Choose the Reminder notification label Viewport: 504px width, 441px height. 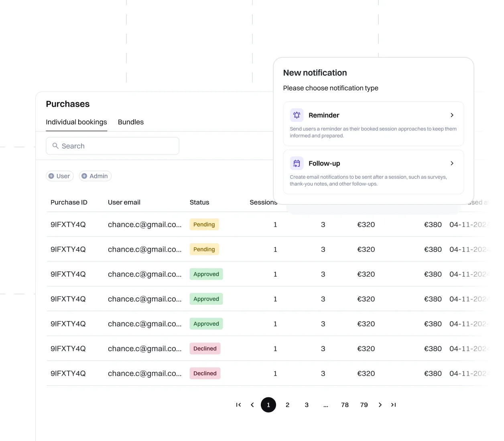324,115
